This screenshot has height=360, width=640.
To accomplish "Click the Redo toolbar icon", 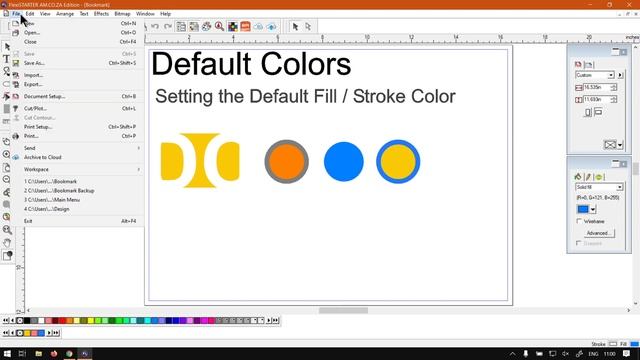I will (x=167, y=27).
